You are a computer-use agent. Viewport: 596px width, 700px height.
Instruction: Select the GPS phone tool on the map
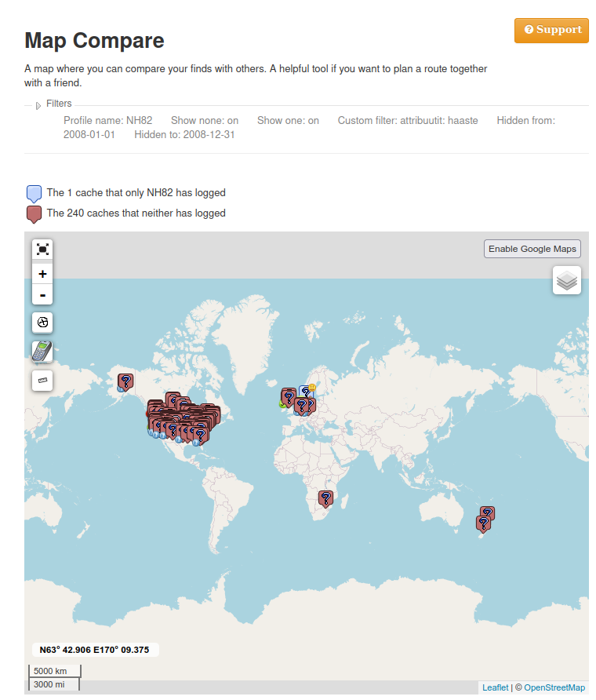click(x=42, y=351)
